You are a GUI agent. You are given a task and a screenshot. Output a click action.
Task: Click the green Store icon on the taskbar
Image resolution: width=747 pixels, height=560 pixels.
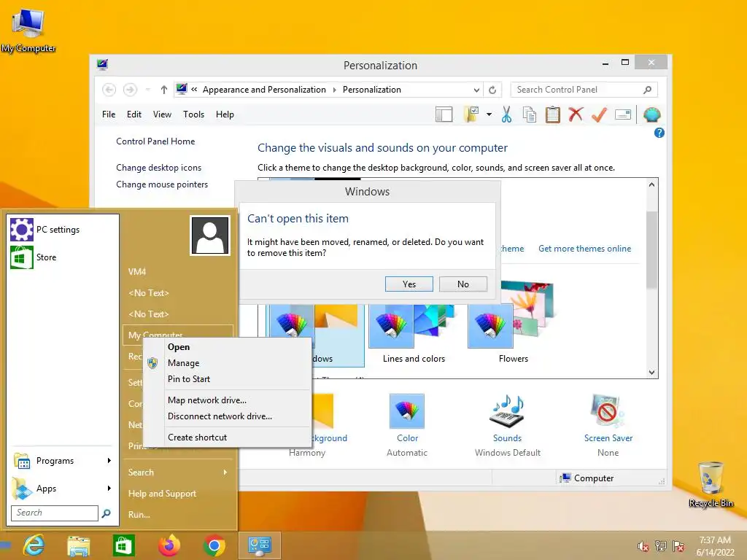click(124, 545)
